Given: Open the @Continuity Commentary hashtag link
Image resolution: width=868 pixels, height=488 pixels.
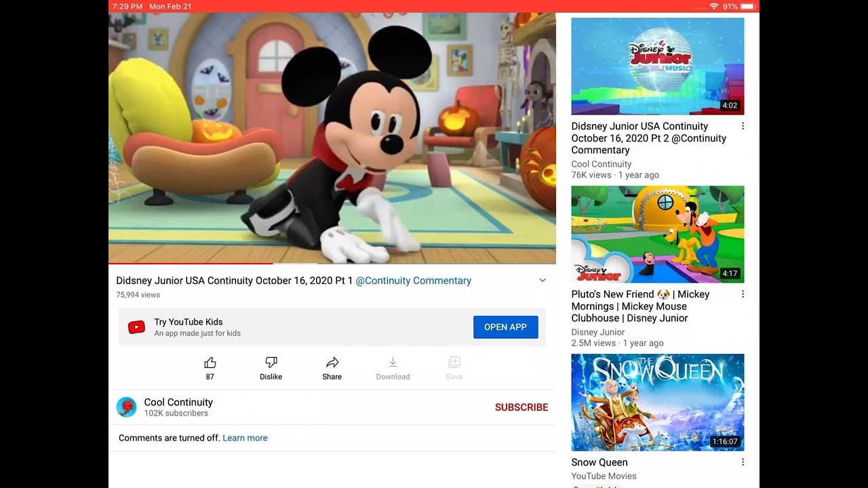Looking at the screenshot, I should 414,281.
